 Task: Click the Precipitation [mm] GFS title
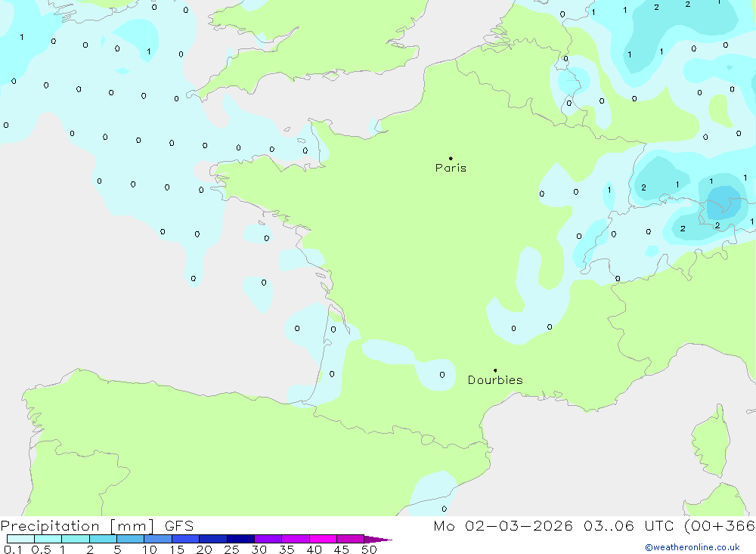pos(97,526)
